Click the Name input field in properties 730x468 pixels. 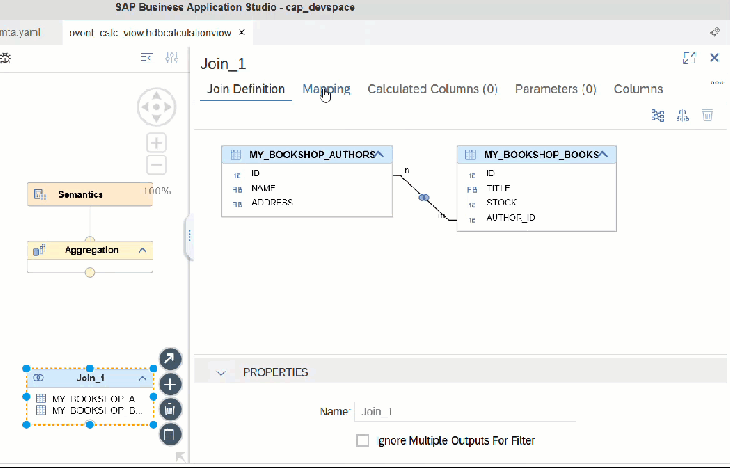pyautogui.click(x=465, y=412)
